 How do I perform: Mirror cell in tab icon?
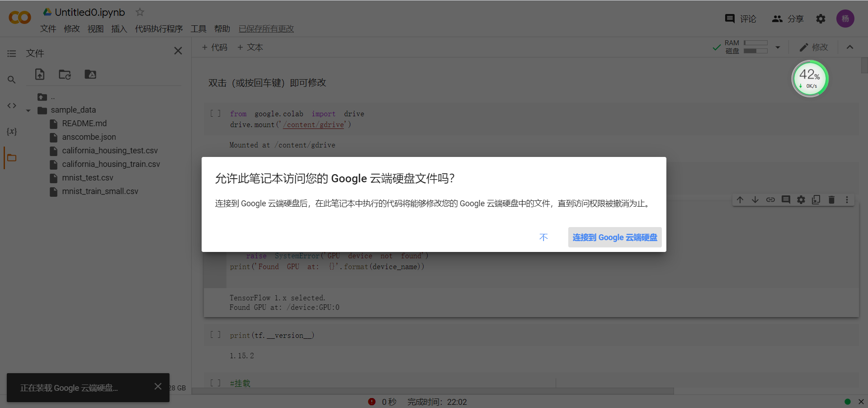[x=816, y=199]
